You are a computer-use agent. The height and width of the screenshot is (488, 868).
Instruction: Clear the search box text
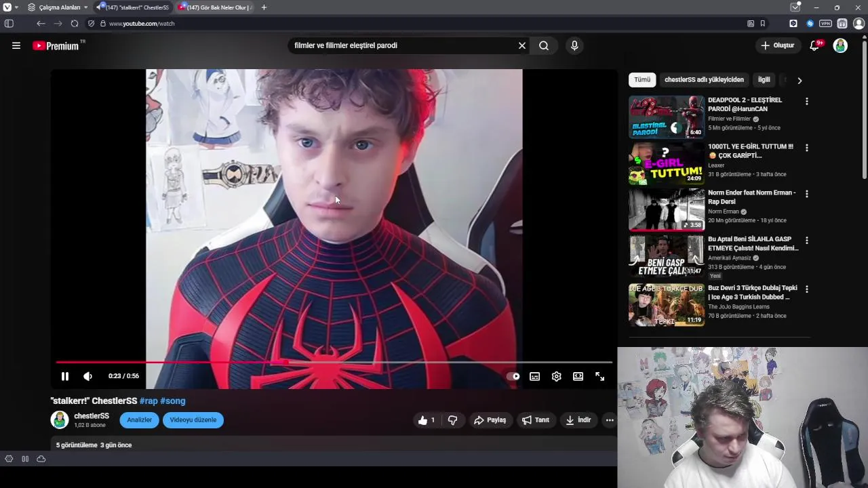522,45
